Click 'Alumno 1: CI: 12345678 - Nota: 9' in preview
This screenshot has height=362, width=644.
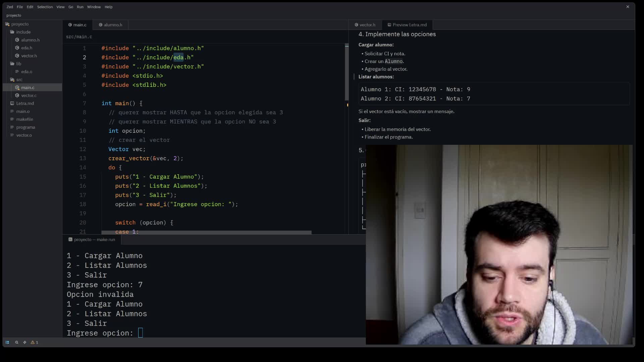coord(416,89)
